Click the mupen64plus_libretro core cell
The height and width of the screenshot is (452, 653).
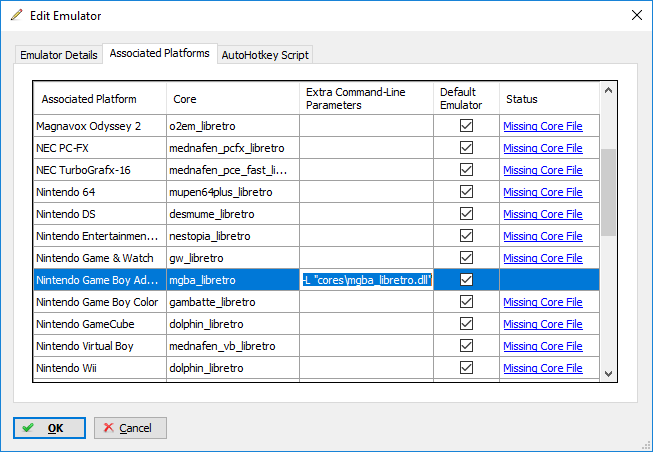(x=233, y=192)
